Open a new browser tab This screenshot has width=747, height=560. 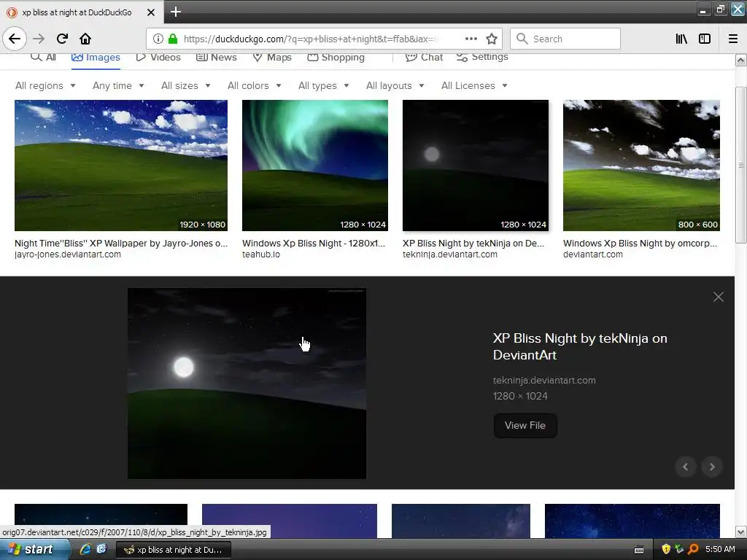[x=175, y=12]
